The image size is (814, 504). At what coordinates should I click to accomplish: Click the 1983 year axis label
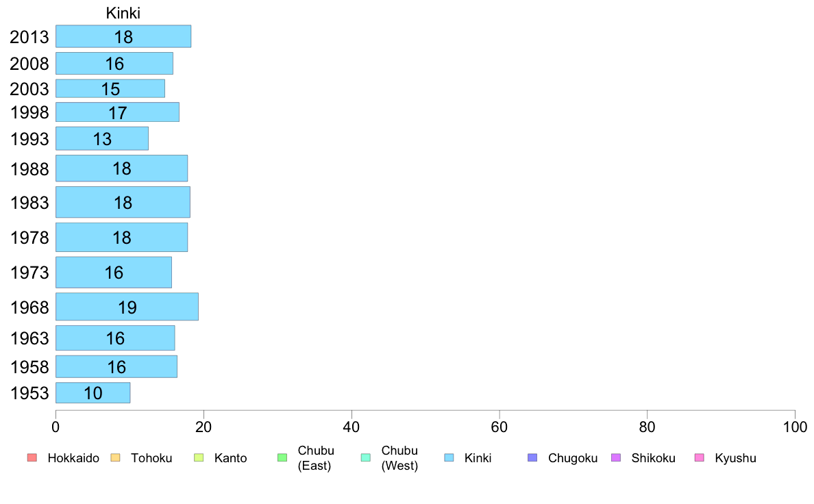tap(29, 203)
